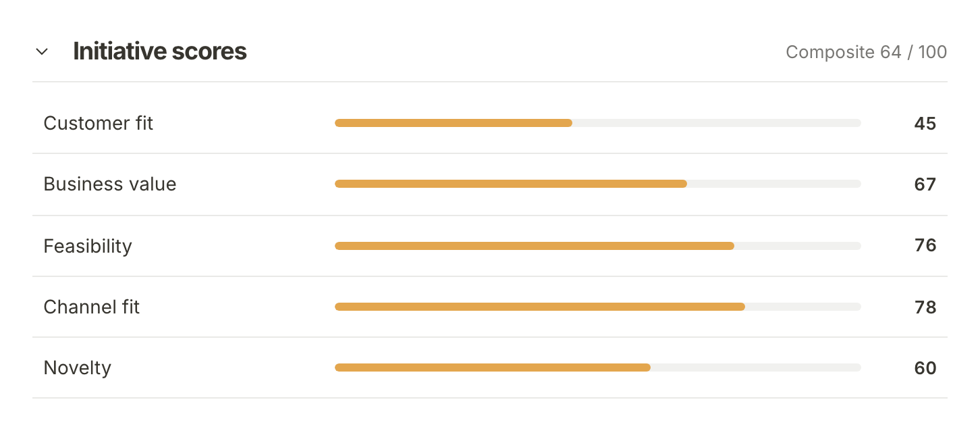Click the Initiative scores heading
The height and width of the screenshot is (431, 980).
coord(160,51)
